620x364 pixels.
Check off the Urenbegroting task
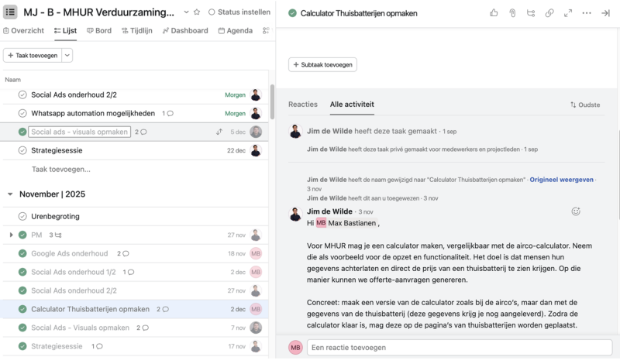[22, 217]
